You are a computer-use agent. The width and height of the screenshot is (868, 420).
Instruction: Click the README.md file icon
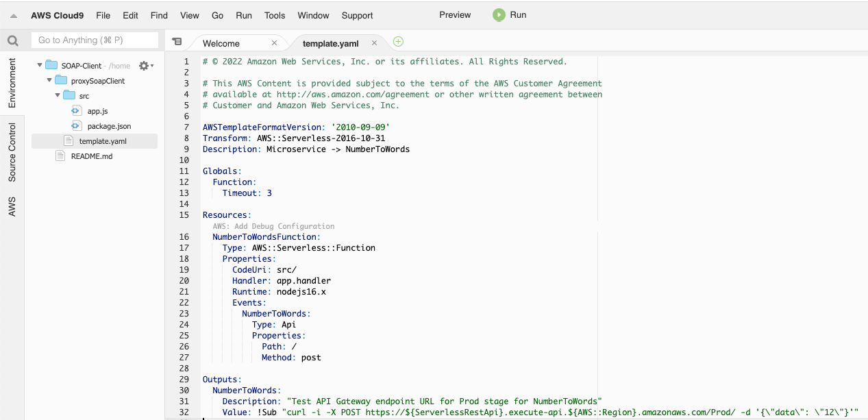[60, 156]
